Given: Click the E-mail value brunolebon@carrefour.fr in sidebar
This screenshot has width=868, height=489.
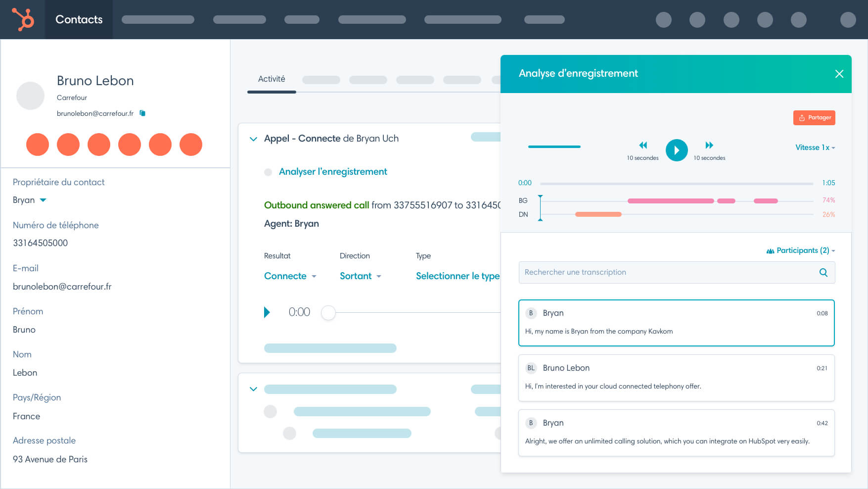Looking at the screenshot, I should pyautogui.click(x=62, y=287).
